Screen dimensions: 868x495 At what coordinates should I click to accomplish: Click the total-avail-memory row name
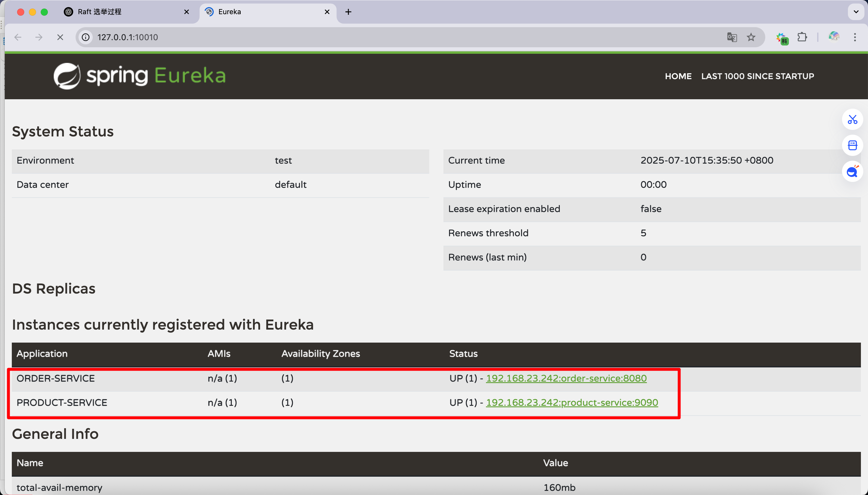[x=59, y=488]
